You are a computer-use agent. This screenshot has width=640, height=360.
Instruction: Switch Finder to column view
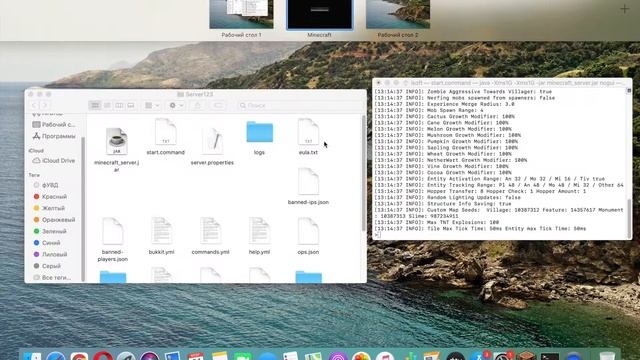(119, 105)
